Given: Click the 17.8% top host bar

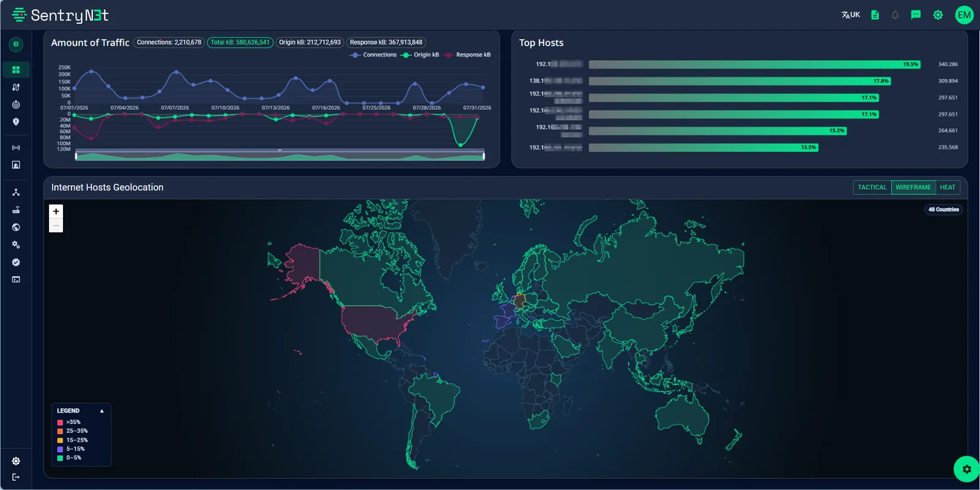Looking at the screenshot, I should point(740,81).
